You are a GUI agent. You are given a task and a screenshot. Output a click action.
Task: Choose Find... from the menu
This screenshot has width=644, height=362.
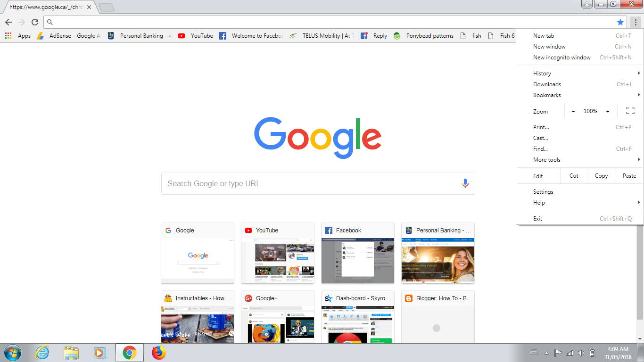pos(580,149)
